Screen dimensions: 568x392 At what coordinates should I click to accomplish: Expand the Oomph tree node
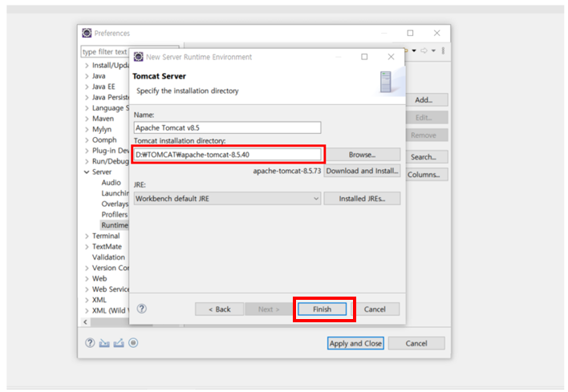(87, 140)
